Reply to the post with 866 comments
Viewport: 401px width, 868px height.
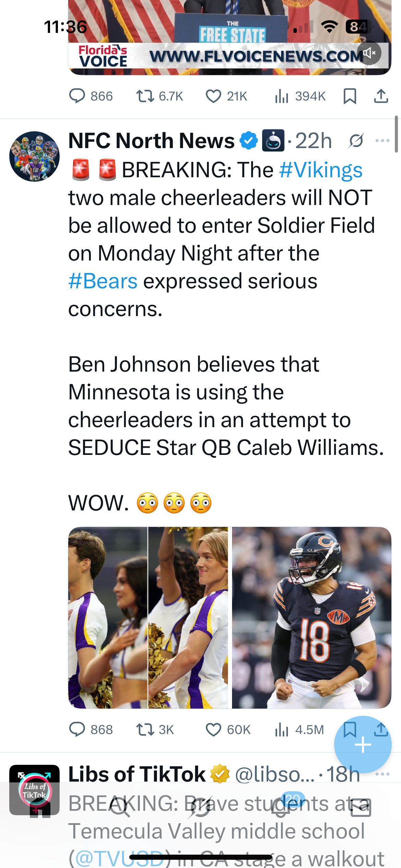77,96
